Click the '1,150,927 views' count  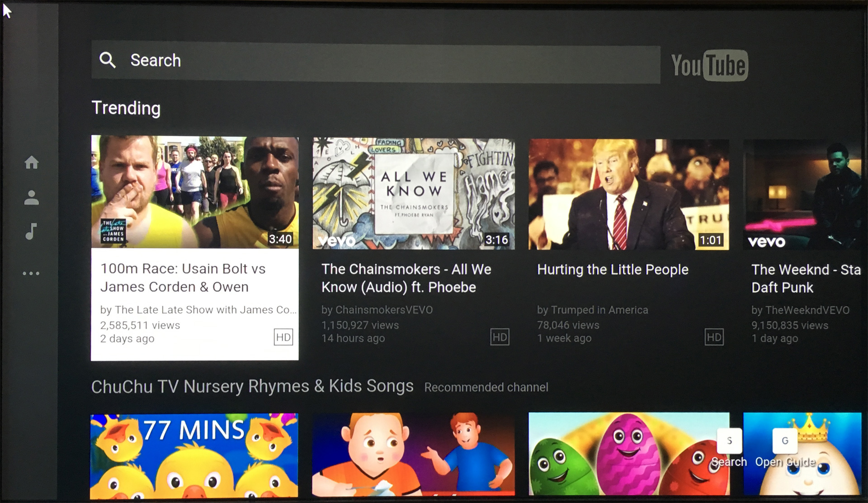coord(360,325)
